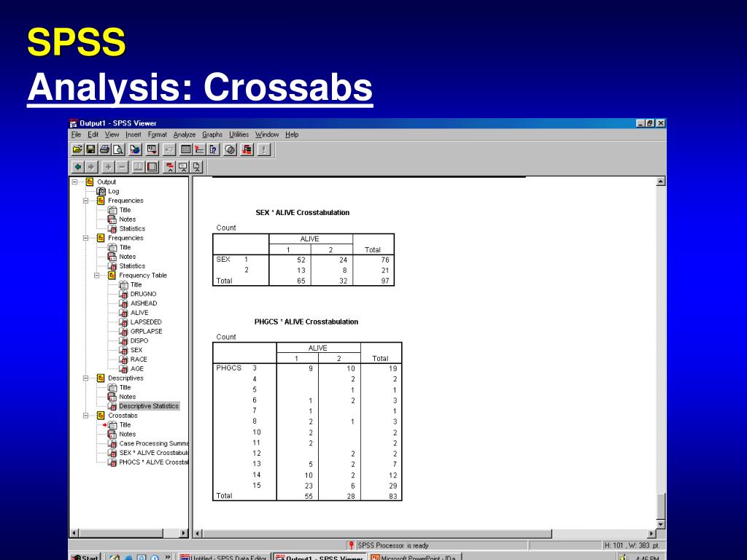Click the output pane scroll-down arrow

click(661, 524)
